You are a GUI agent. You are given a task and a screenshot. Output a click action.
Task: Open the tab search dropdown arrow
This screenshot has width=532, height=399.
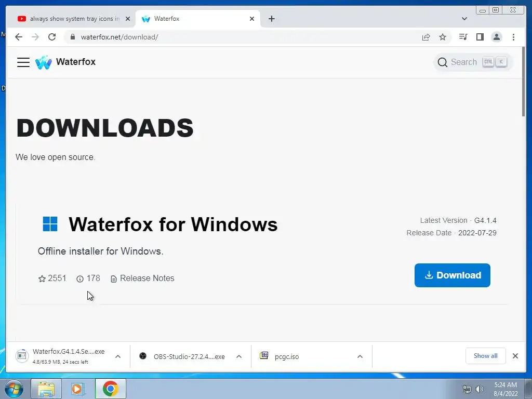[464, 19]
